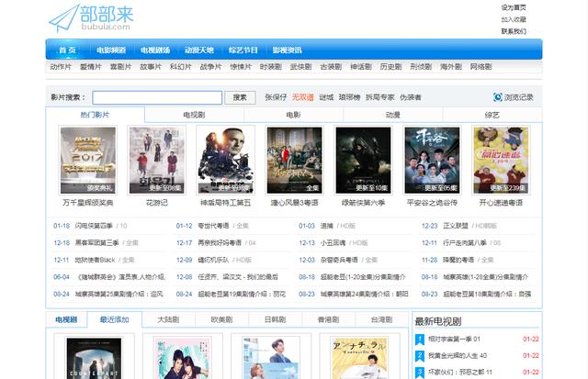The image size is (588, 379).
Task: Switch to the 日韩剧 tab
Action: tap(275, 319)
